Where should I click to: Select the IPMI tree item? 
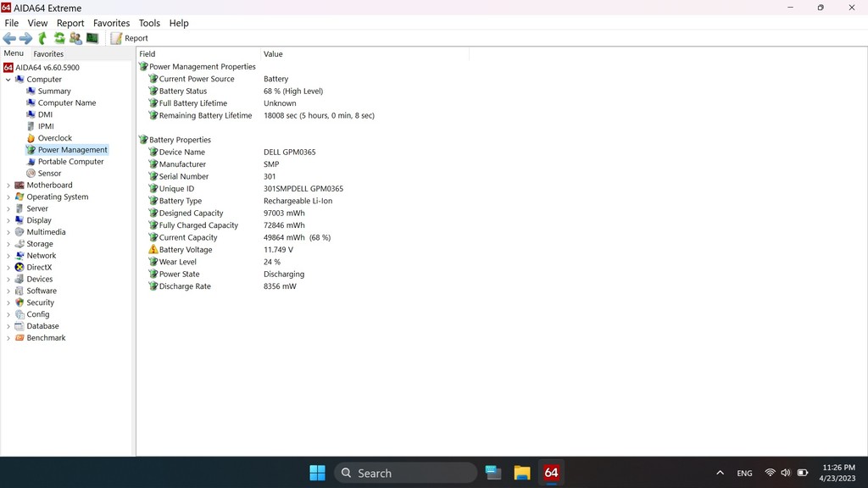click(x=46, y=126)
